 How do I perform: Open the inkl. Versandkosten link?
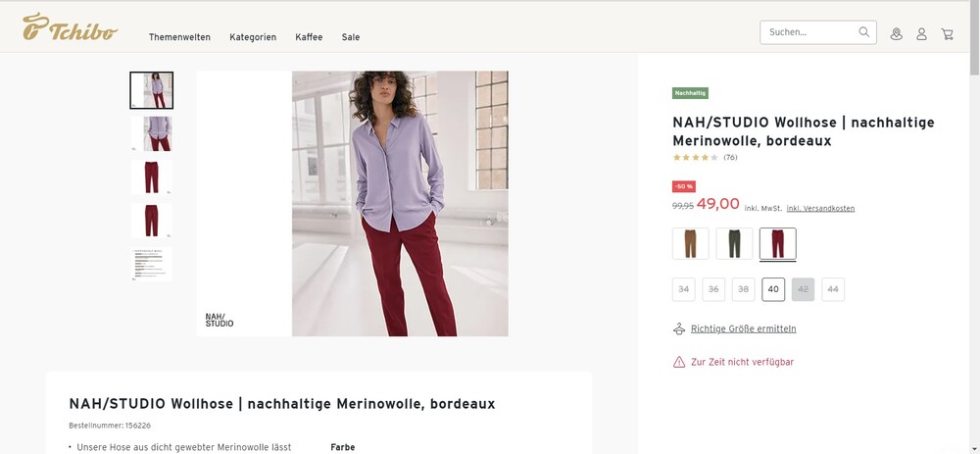(x=820, y=208)
